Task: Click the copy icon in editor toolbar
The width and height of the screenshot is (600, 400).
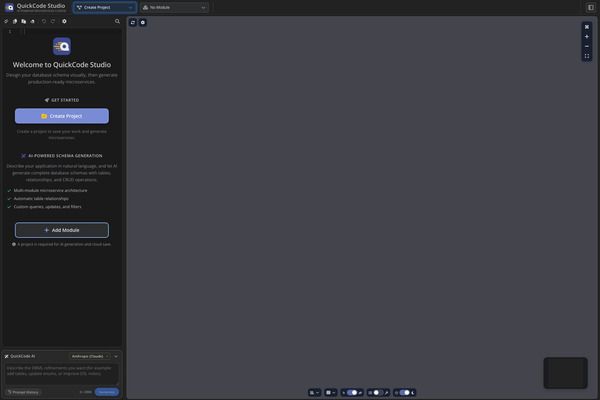Action: pyautogui.click(x=15, y=21)
